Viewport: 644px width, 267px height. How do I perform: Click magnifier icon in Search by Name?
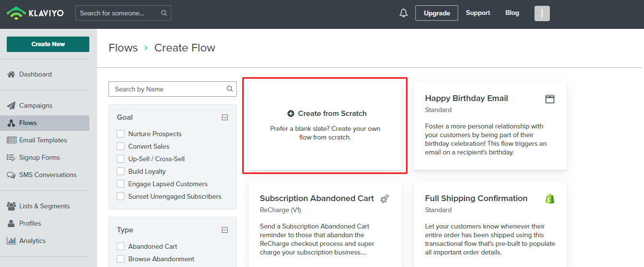tap(230, 89)
